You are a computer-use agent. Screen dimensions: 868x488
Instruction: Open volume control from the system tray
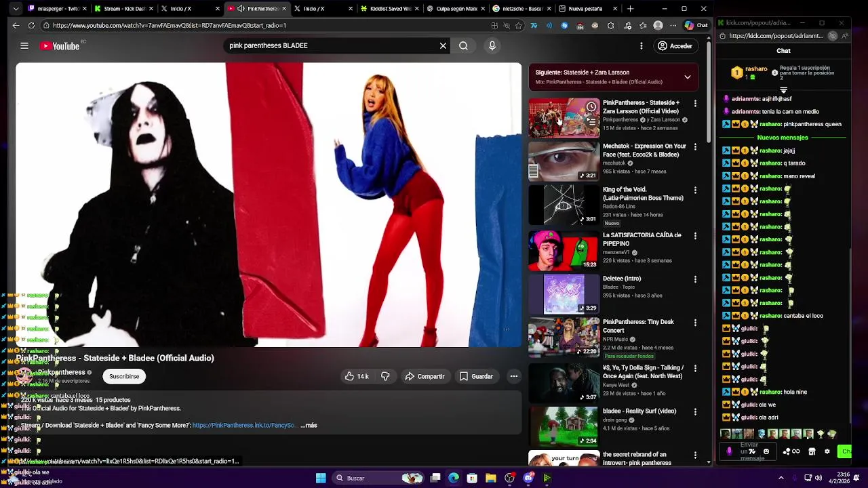point(818,478)
